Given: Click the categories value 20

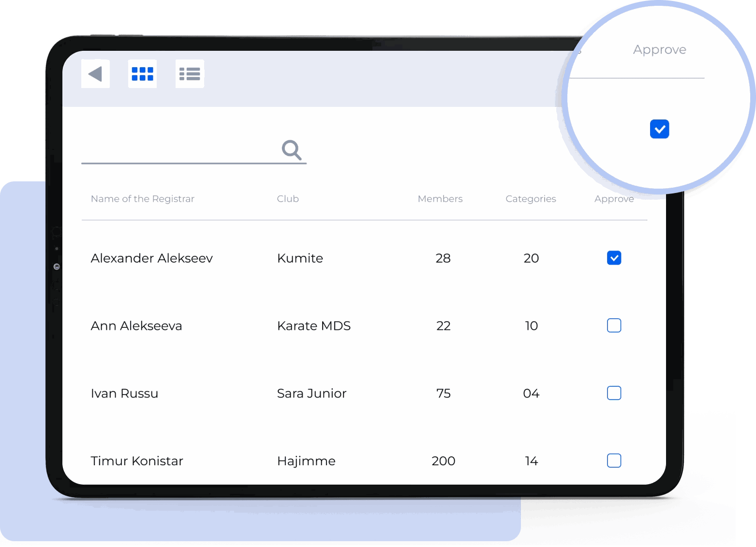Looking at the screenshot, I should 531,258.
